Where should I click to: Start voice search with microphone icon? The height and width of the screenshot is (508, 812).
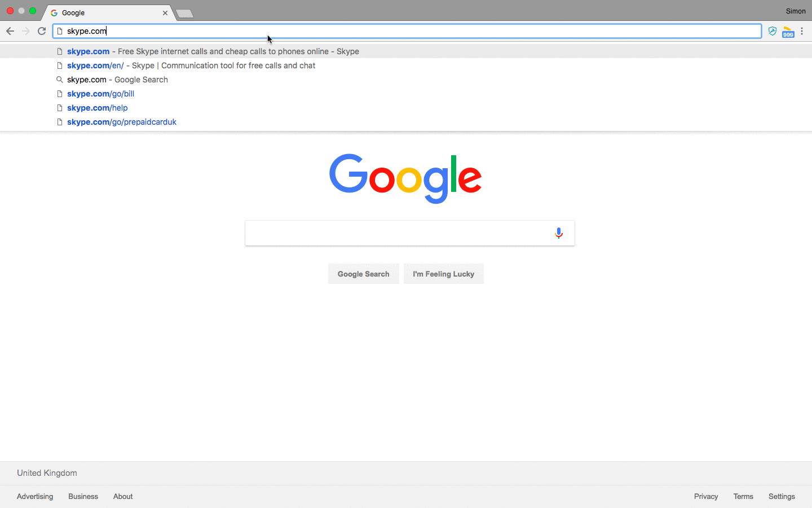[558, 233]
